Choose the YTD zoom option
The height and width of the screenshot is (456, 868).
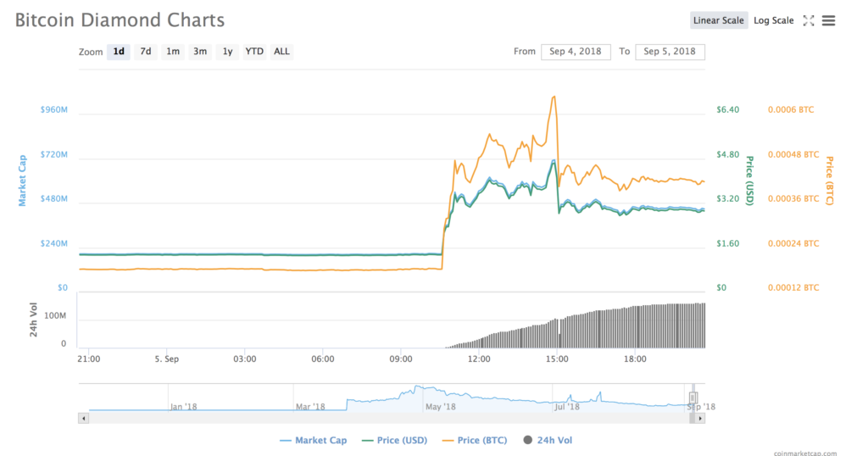[x=254, y=52]
